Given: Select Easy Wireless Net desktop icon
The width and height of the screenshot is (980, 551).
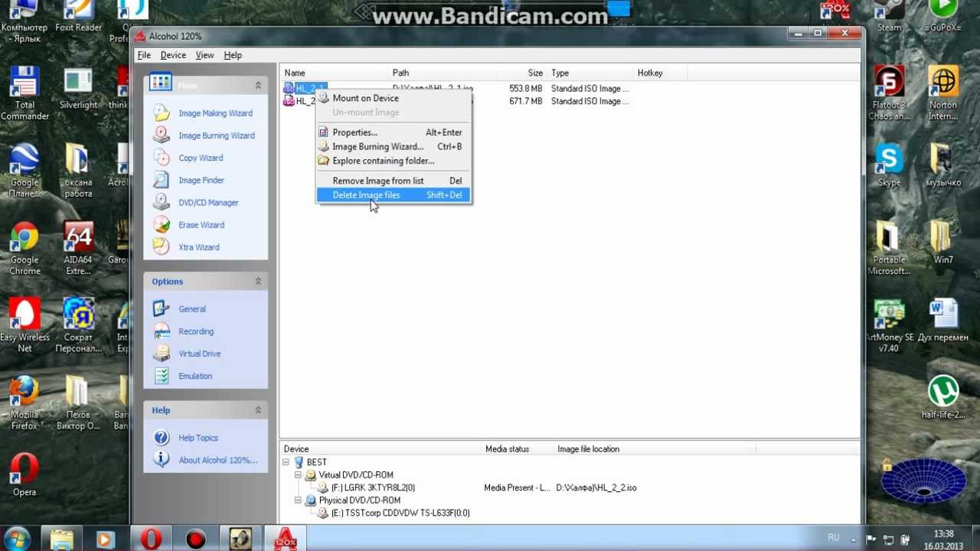Looking at the screenshot, I should tap(24, 326).
